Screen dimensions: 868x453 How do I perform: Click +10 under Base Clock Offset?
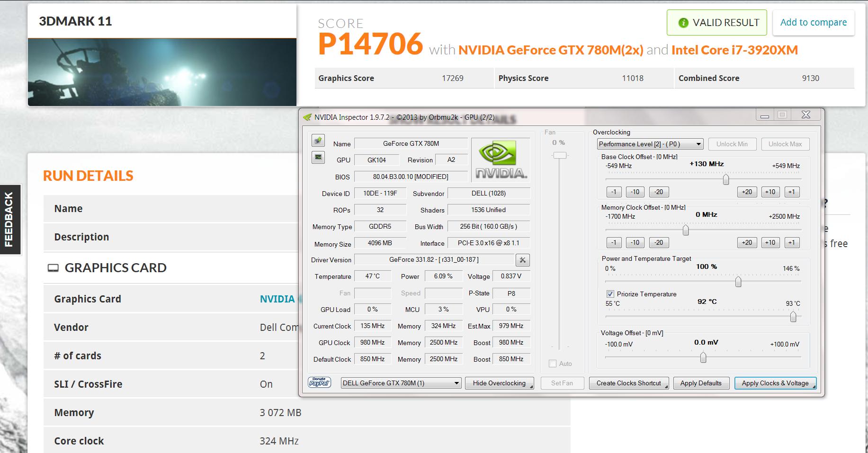click(770, 192)
